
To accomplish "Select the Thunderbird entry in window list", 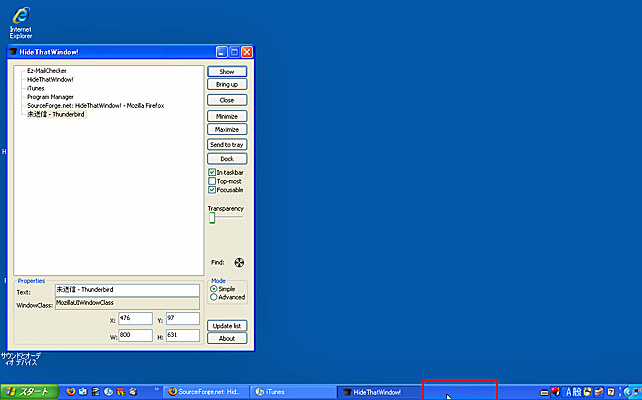I will 56,114.
